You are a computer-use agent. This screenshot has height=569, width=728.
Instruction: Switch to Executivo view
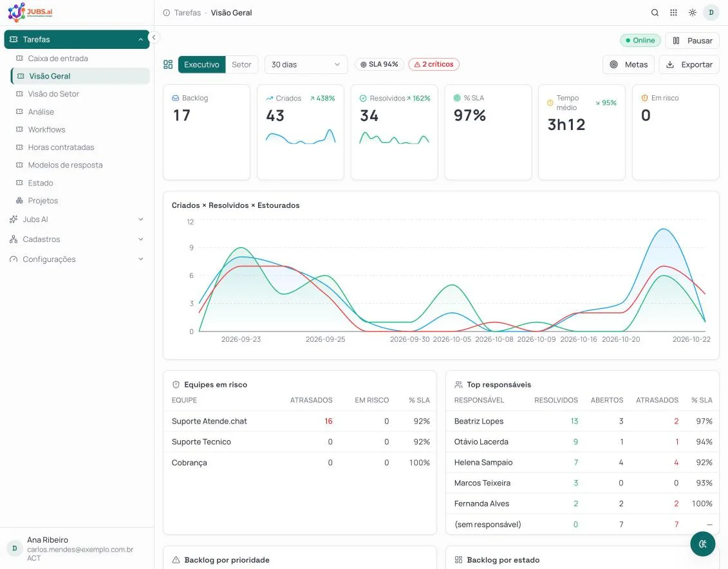[x=201, y=64]
